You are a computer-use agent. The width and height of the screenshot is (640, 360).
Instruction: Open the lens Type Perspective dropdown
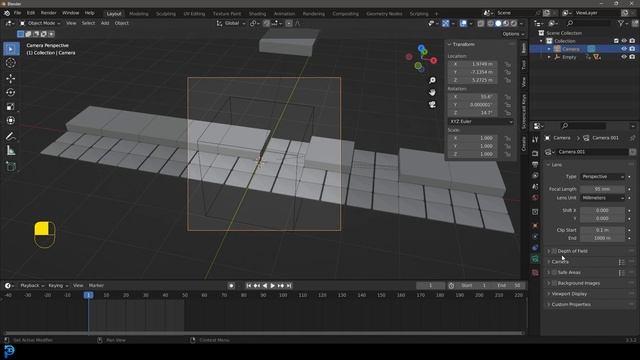click(602, 177)
